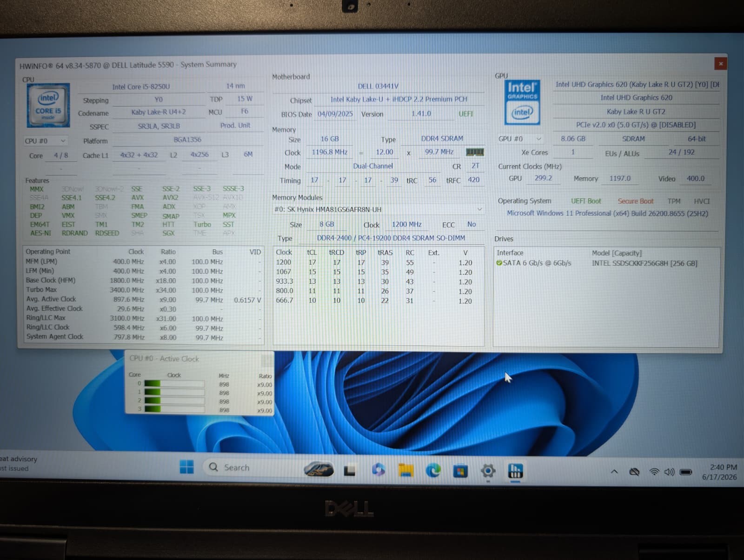Click the HWiNFO icon in the taskbar

[515, 471]
